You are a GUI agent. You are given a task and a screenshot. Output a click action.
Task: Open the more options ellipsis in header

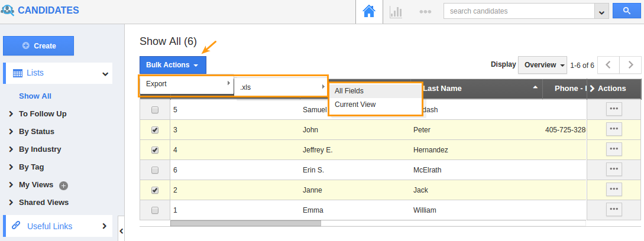point(425,12)
